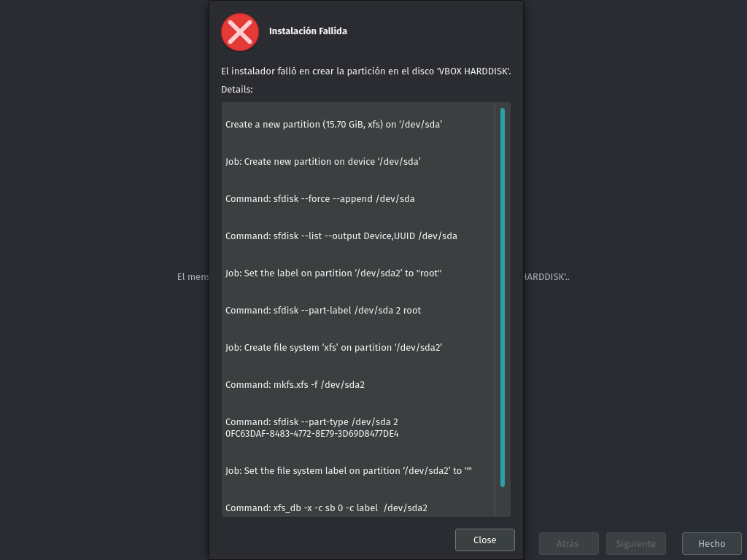747x560 pixels.
Task: Click the Siguiente navigation button
Action: tap(635, 543)
